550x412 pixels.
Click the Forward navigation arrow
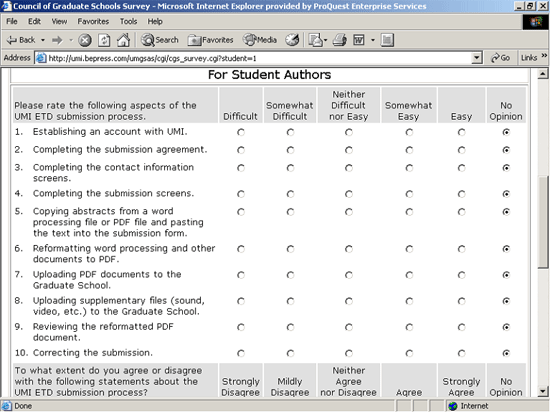[x=57, y=40]
